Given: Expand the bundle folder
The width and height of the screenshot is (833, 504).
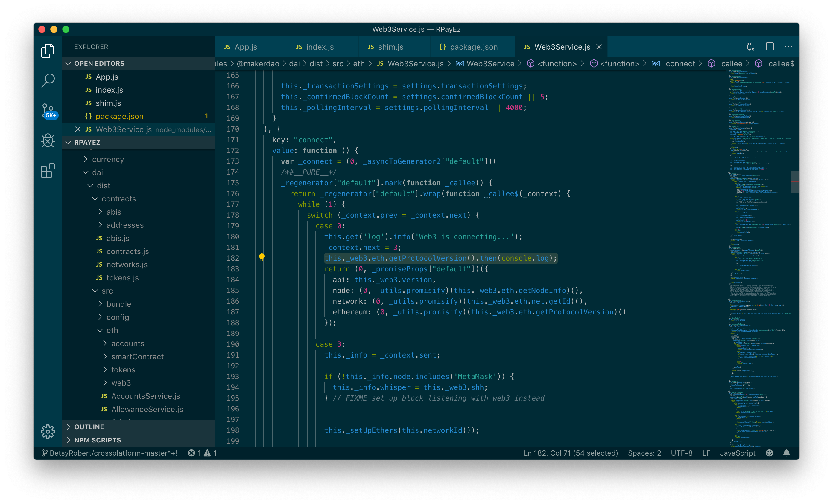Looking at the screenshot, I should pyautogui.click(x=139, y=304).
